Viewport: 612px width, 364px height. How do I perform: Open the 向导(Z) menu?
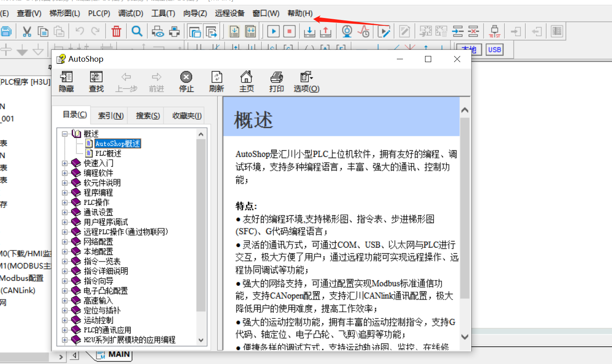pyautogui.click(x=195, y=13)
